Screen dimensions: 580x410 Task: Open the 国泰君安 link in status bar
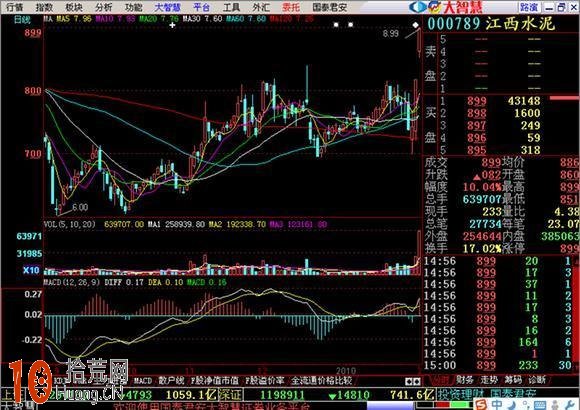click(514, 395)
